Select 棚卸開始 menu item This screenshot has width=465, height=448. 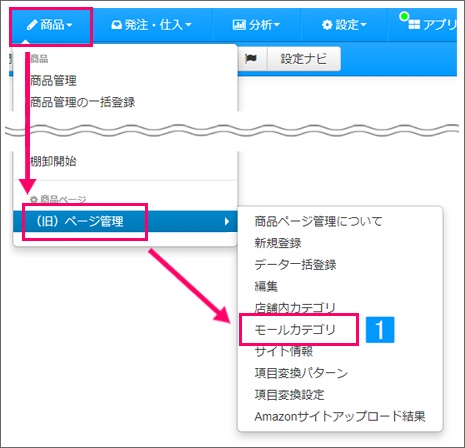pyautogui.click(x=53, y=161)
